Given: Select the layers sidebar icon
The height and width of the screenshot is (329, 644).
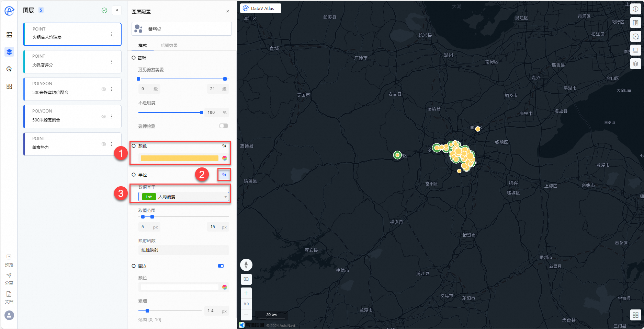Looking at the screenshot, I should pos(9,52).
